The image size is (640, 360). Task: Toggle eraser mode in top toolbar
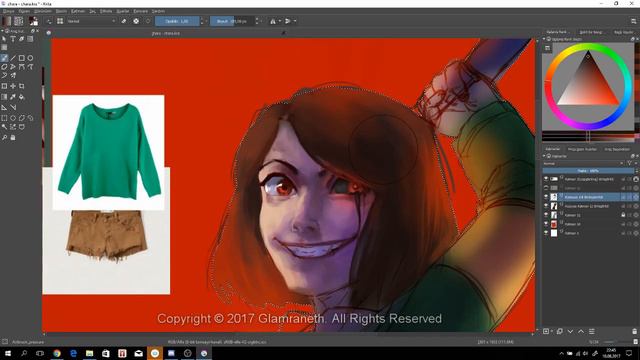pos(124,21)
